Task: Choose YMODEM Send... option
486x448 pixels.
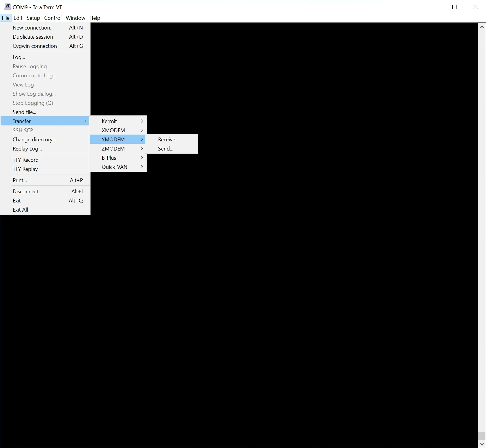Action: pyautogui.click(x=172, y=148)
